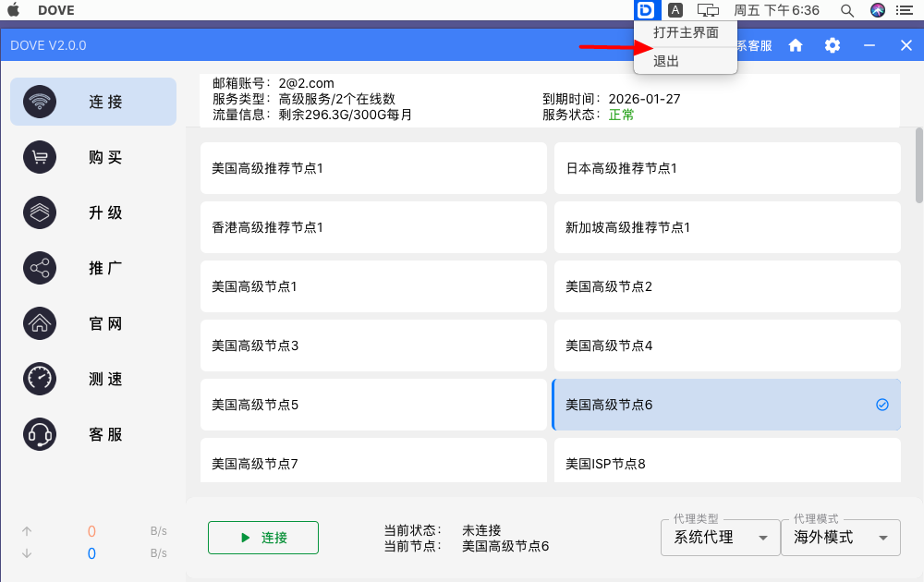Click the Wi-Fi connect icon in sidebar
The image size is (924, 582).
(40, 102)
